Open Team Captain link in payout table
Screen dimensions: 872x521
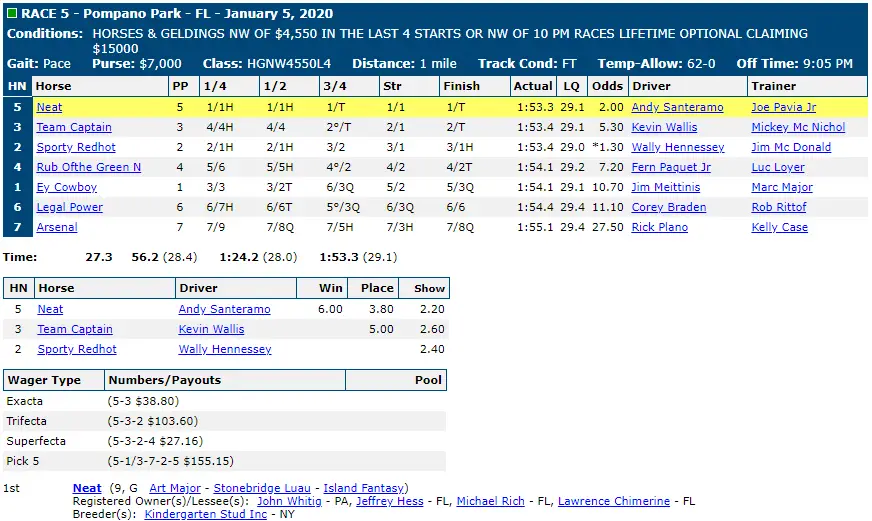pos(75,329)
